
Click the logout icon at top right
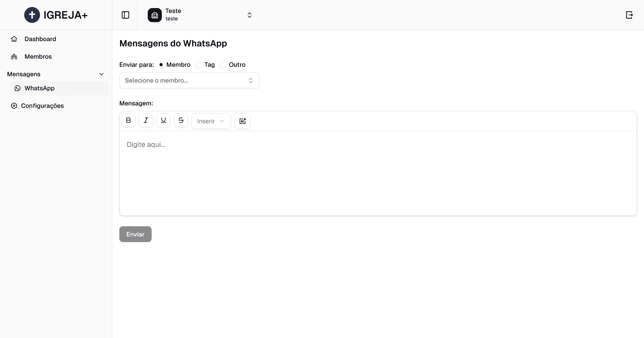[629, 15]
